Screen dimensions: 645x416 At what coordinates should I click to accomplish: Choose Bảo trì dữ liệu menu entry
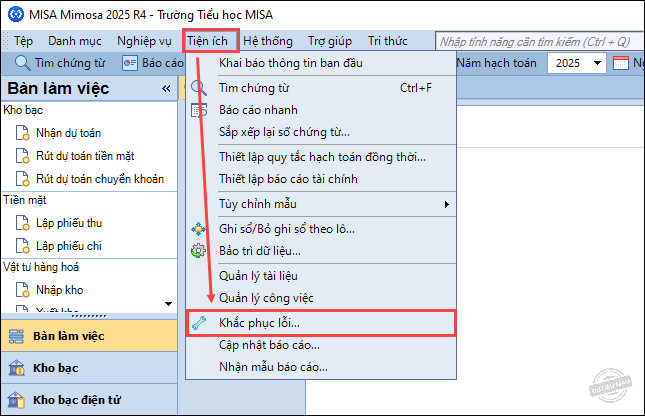coord(321,251)
